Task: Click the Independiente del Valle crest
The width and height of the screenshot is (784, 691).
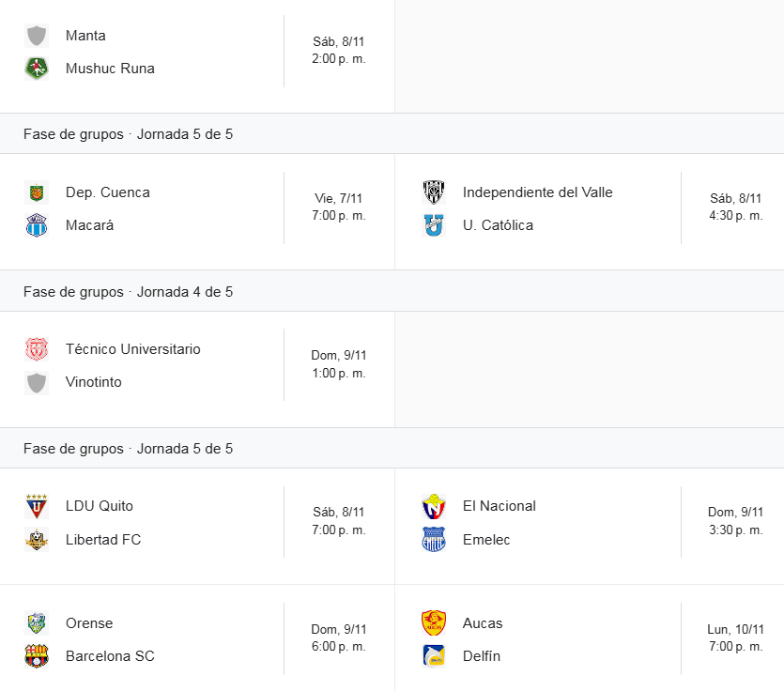Action: point(434,192)
